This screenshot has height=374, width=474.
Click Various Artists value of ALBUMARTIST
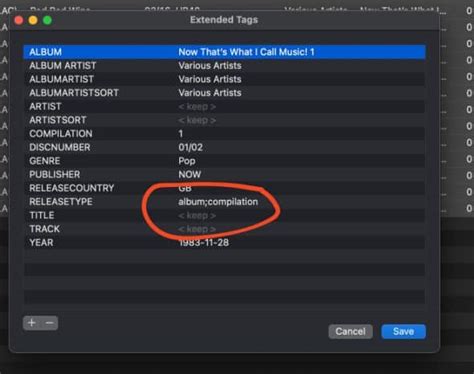pyautogui.click(x=210, y=79)
